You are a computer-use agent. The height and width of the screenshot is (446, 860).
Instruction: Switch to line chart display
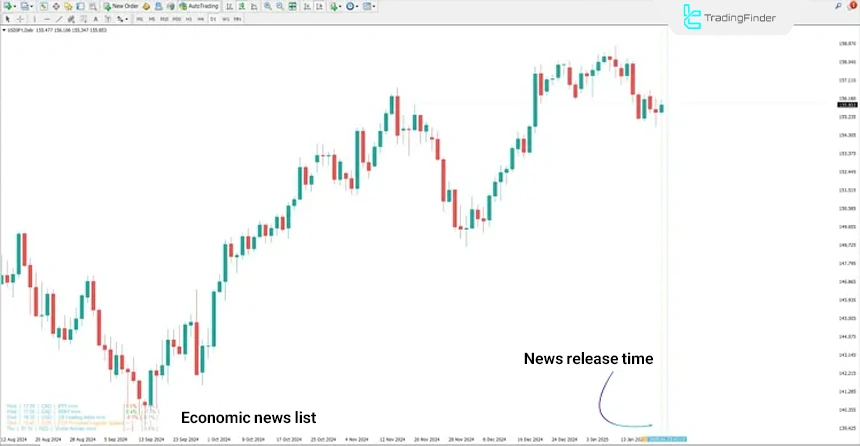[254, 7]
